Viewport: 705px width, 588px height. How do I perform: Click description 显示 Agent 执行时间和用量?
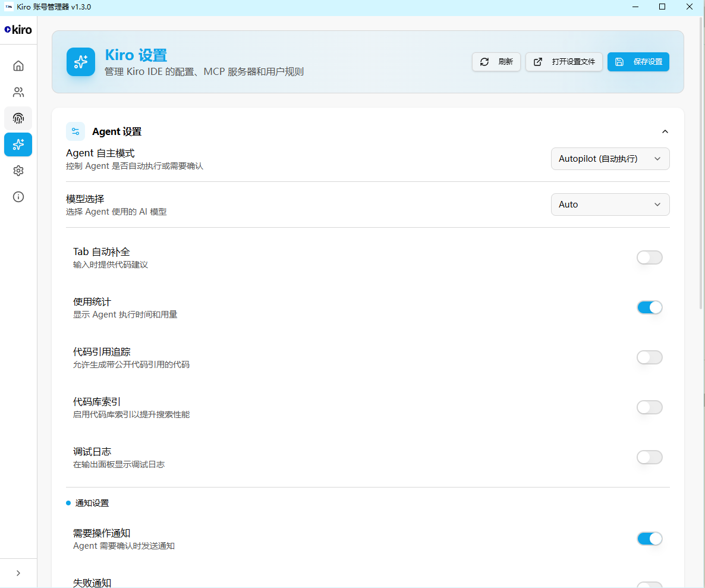point(125,315)
